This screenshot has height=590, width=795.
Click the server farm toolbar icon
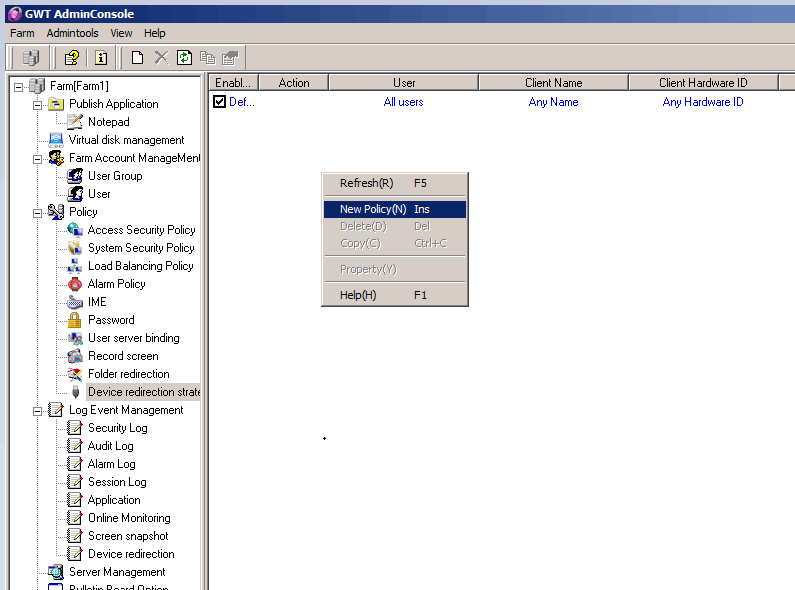pos(31,58)
